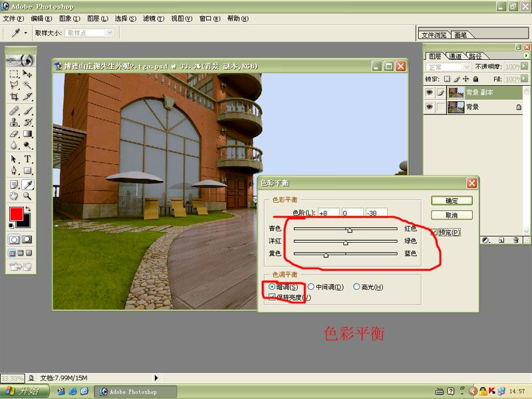This screenshot has width=532, height=399.
Task: Switch to Standard edit mode
Action: click(14, 239)
